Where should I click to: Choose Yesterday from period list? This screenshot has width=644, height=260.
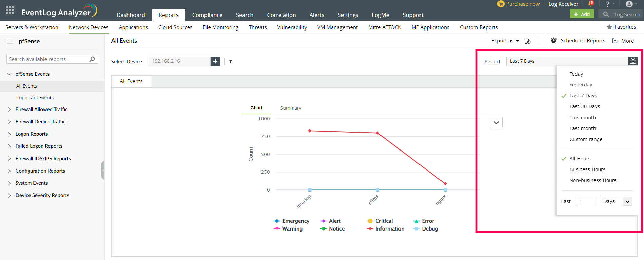(x=581, y=85)
